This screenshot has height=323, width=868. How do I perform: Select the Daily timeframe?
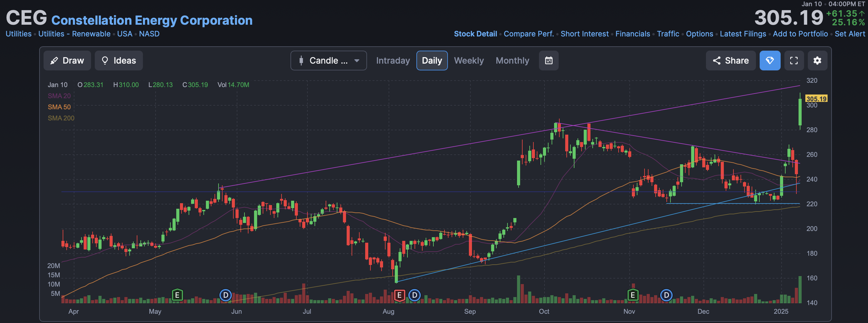click(x=432, y=61)
